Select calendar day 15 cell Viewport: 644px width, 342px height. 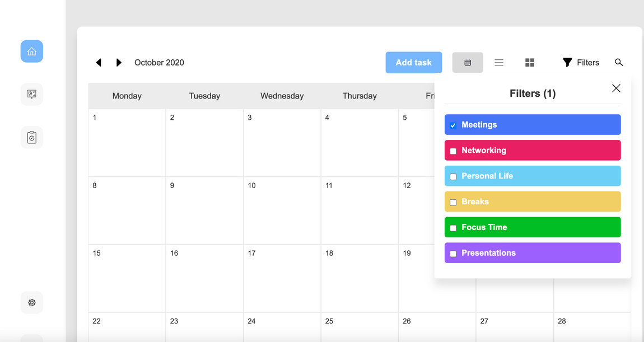(x=127, y=278)
